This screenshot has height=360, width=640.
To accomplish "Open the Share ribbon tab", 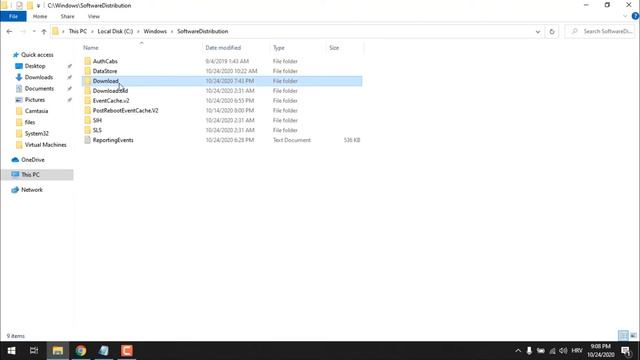I will (67, 16).
